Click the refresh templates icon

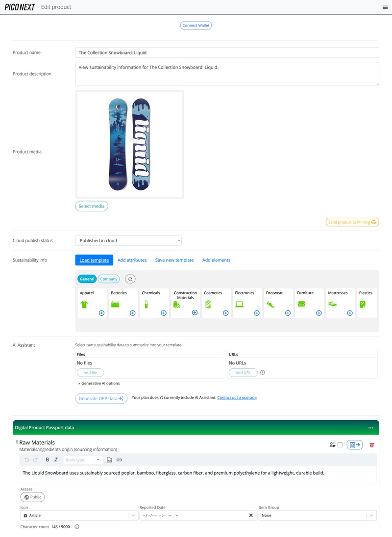click(x=130, y=279)
